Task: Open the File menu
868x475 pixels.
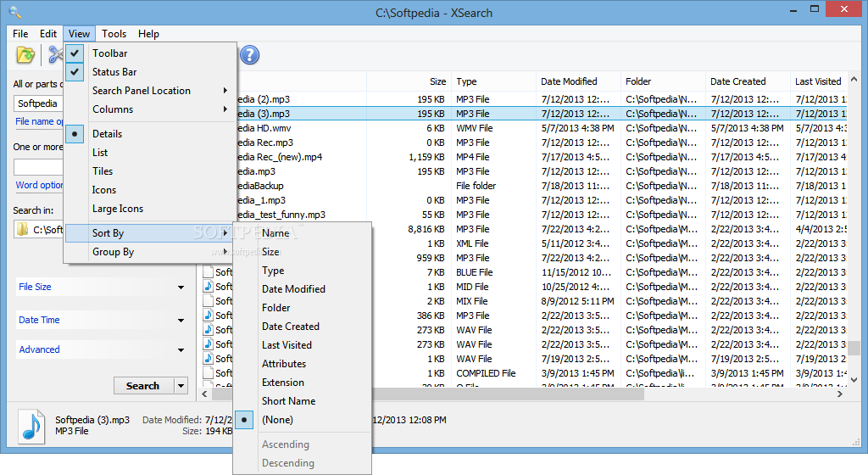Action: click(20, 34)
